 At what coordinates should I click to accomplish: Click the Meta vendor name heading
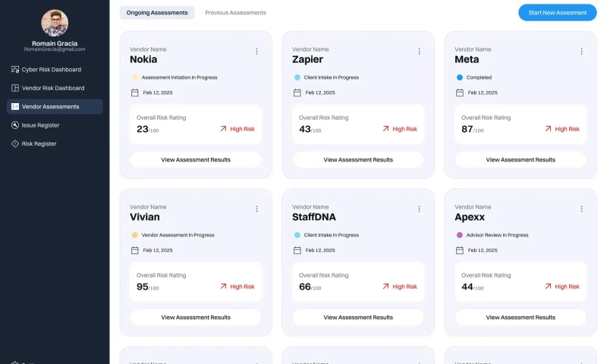(x=467, y=60)
